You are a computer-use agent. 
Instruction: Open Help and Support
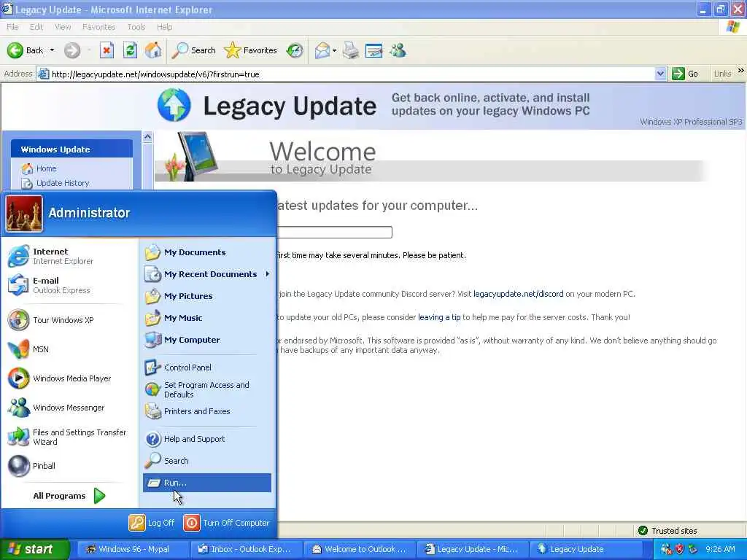click(x=207, y=439)
